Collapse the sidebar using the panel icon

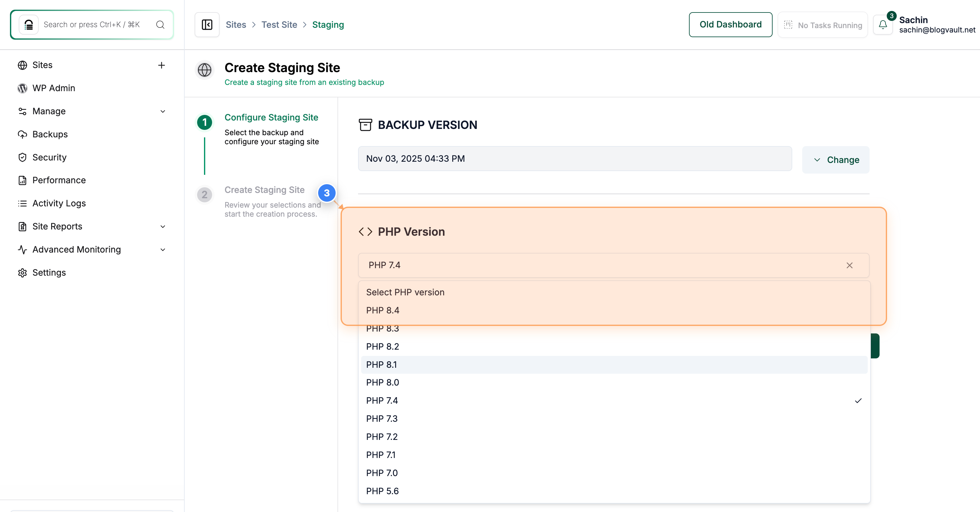[206, 24]
